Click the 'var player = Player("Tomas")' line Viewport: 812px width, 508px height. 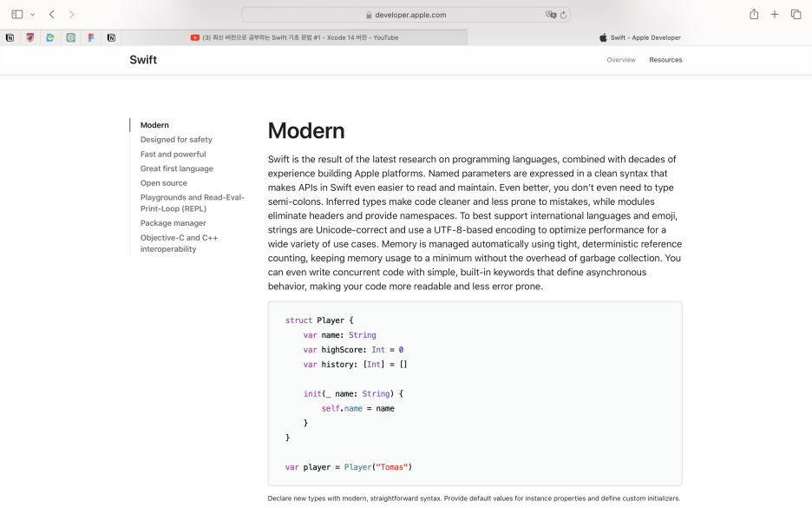[x=349, y=467]
